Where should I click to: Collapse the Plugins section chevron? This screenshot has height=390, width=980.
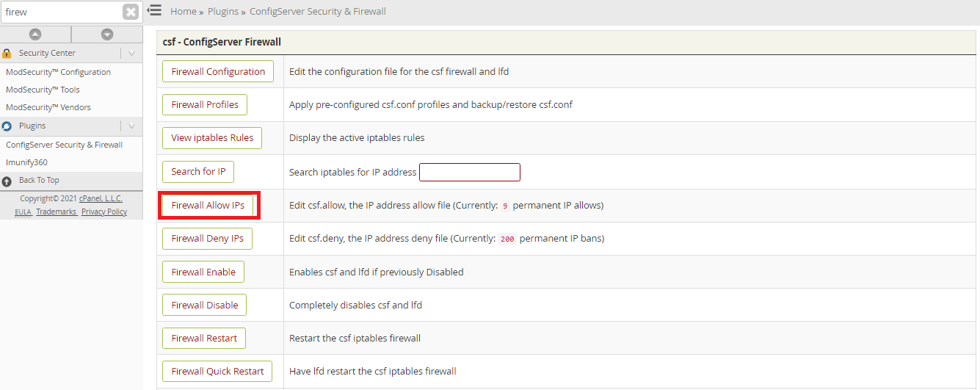[131, 126]
